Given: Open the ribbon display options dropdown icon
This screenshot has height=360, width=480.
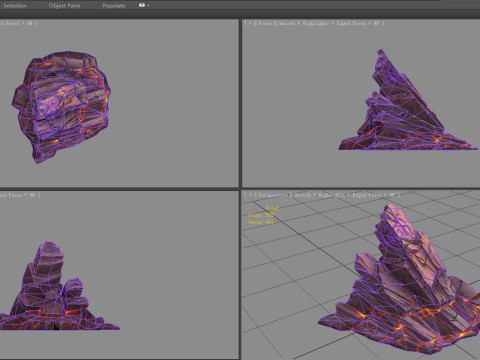Looking at the screenshot, I should pos(144,5).
